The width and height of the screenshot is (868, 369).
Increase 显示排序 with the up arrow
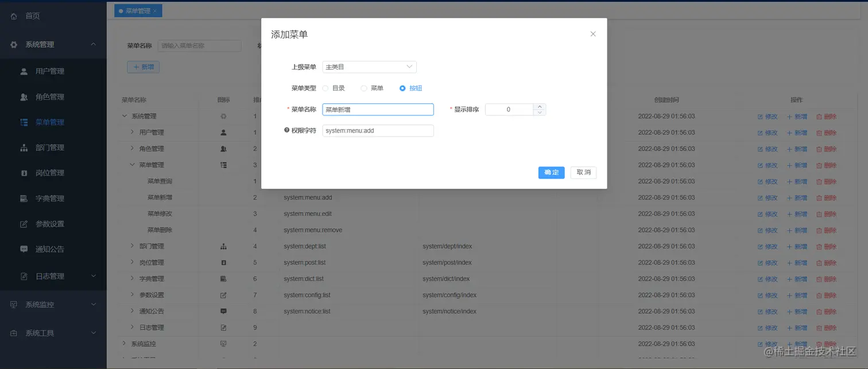(x=539, y=106)
